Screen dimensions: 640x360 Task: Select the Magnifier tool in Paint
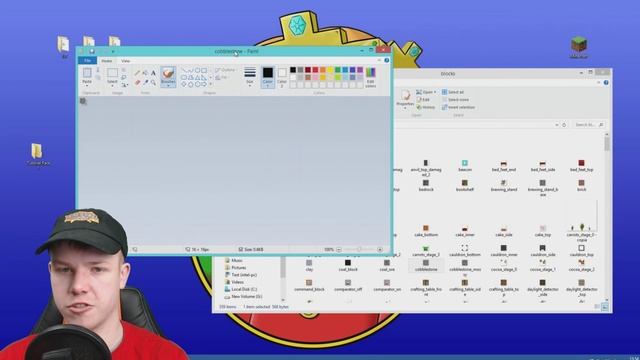153,82
